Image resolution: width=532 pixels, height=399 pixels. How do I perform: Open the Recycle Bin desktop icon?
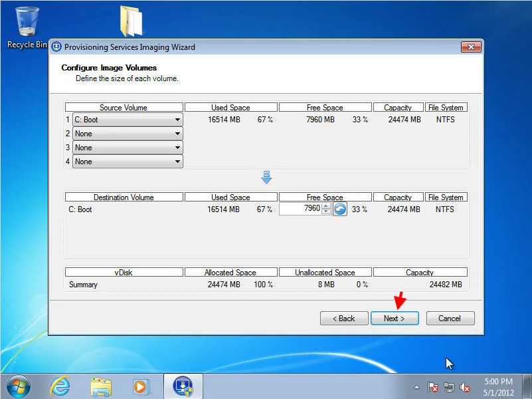27,28
